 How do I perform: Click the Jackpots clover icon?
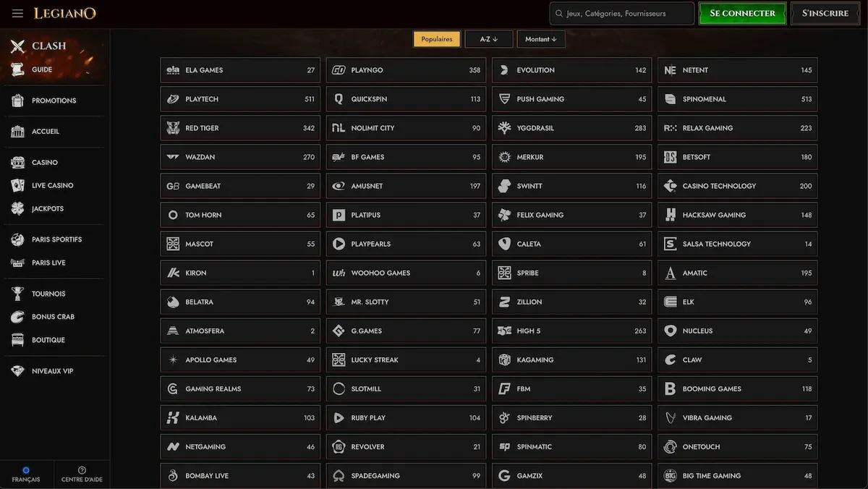[x=18, y=209]
